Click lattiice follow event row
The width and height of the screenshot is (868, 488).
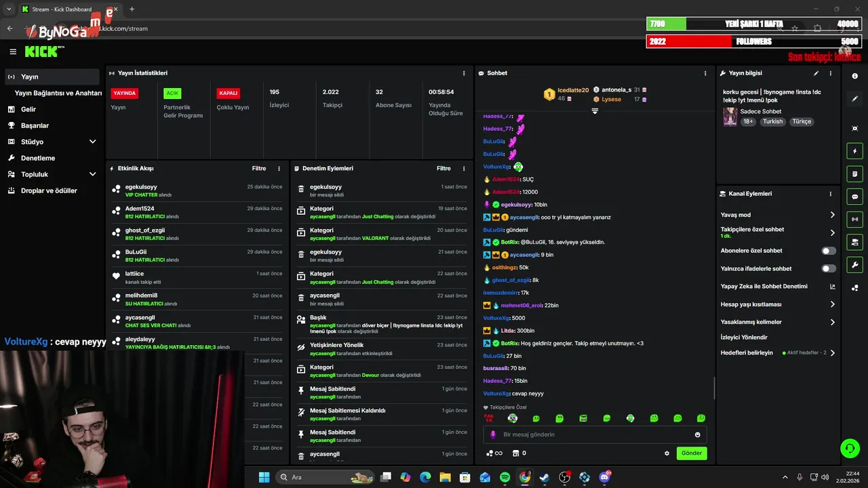pyautogui.click(x=197, y=277)
